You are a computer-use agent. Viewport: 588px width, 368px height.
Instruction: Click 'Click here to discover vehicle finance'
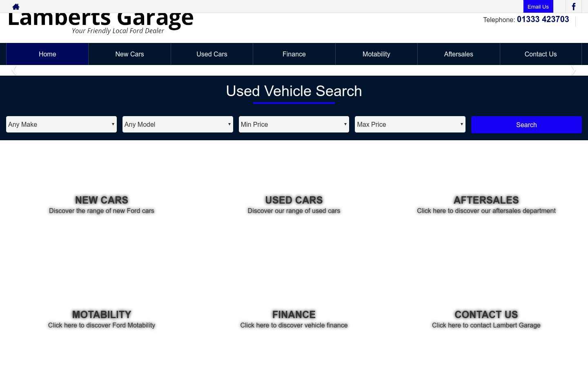(294, 325)
